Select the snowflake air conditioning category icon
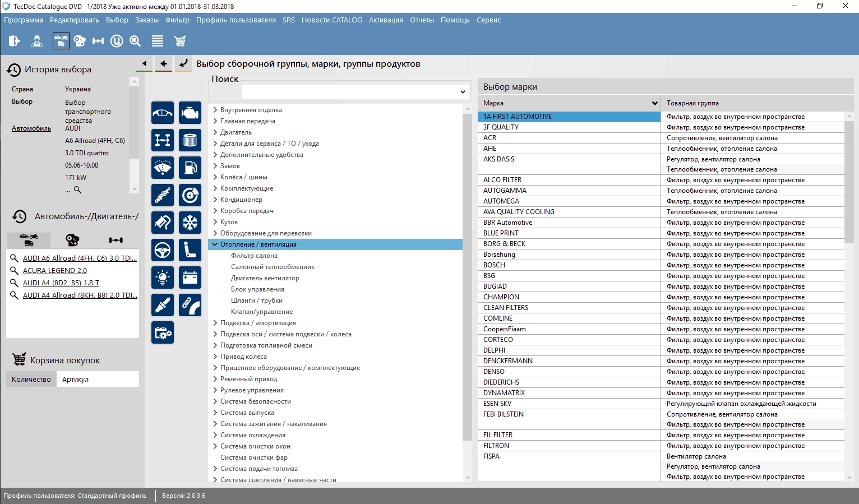The height and width of the screenshot is (504, 859). [x=190, y=223]
